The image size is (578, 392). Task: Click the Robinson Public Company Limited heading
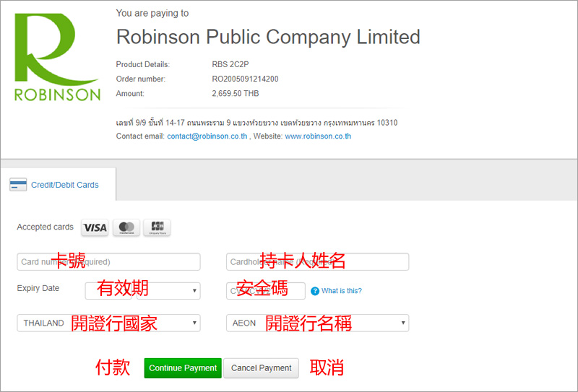click(x=268, y=37)
